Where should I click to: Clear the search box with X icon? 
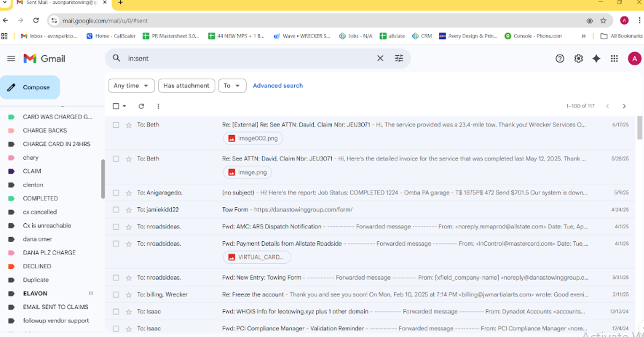pos(380,59)
